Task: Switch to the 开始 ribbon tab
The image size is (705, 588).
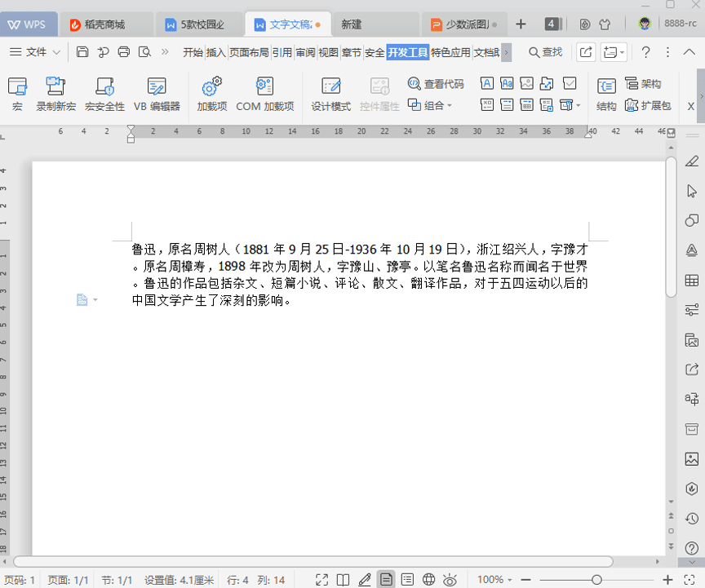Action: tap(193, 52)
